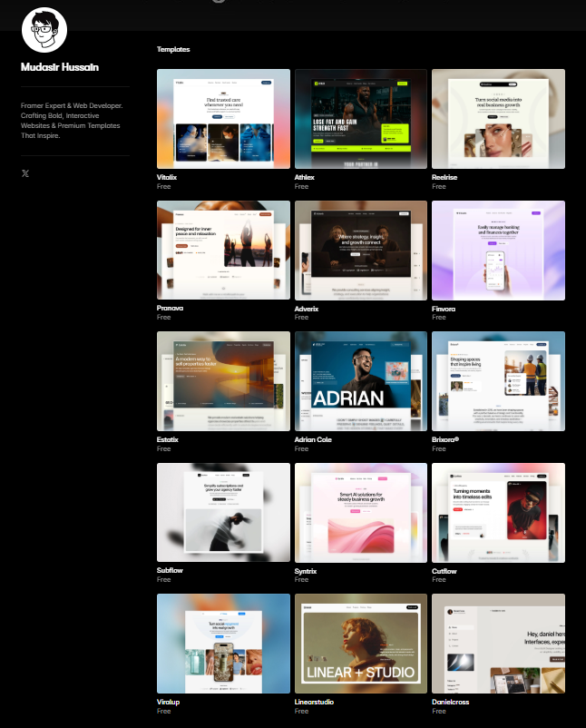This screenshot has width=586, height=728.
Task: Open the Viralup template thumbnail
Action: click(223, 644)
